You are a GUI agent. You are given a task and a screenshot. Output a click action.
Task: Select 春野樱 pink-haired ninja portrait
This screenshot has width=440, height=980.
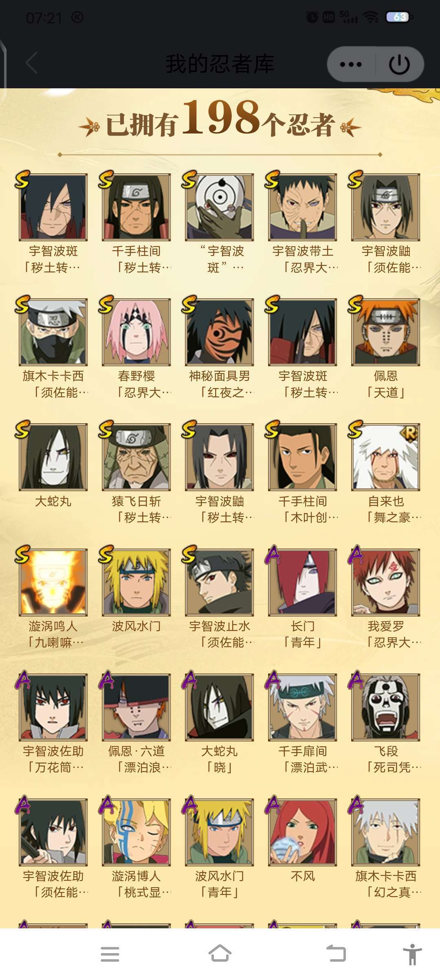(136, 332)
